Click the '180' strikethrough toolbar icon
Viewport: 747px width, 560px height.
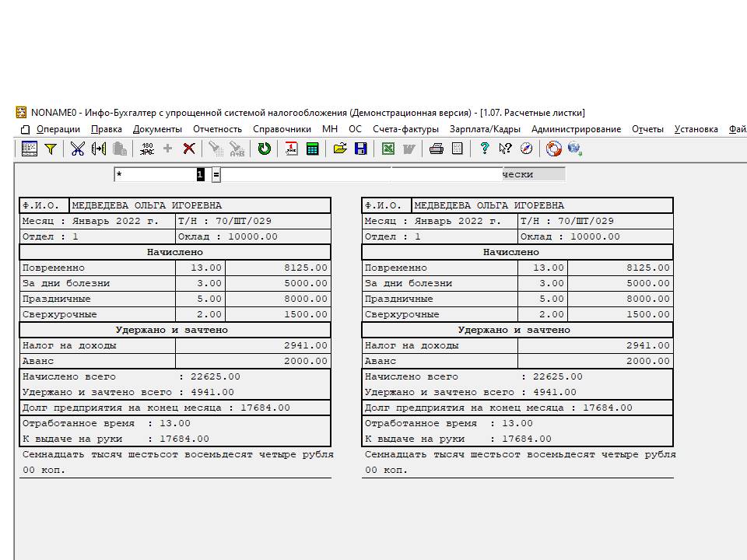coord(147,149)
